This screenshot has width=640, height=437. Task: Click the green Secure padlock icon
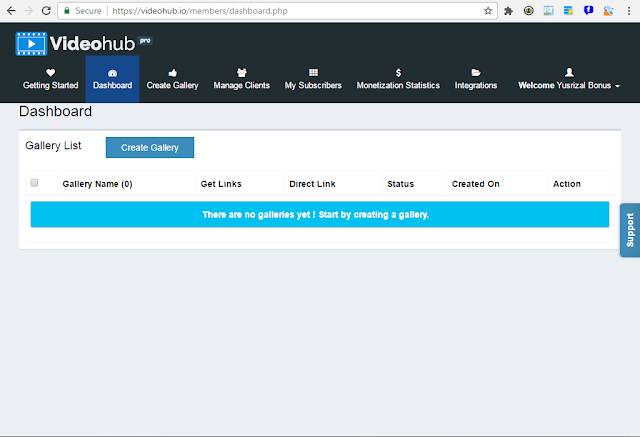tap(67, 11)
